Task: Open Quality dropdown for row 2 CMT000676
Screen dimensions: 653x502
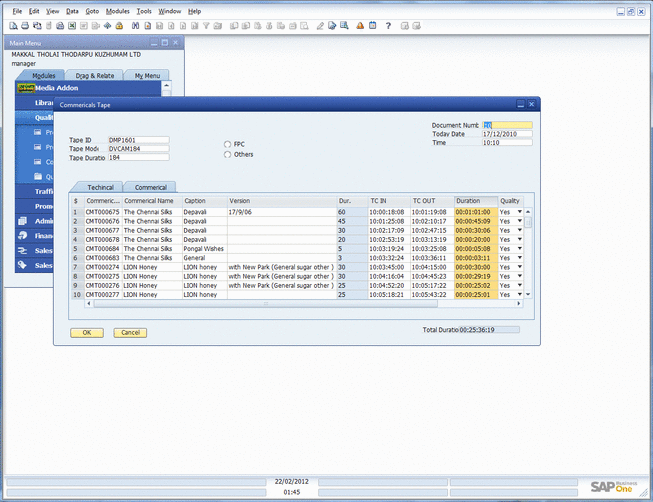Action: pyautogui.click(x=519, y=221)
